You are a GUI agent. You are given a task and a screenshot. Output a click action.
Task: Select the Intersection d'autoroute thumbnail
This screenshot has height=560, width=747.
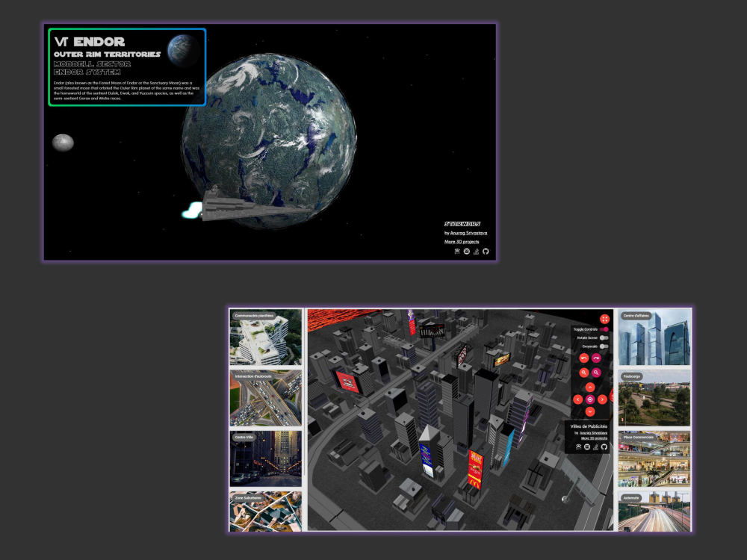coord(266,398)
